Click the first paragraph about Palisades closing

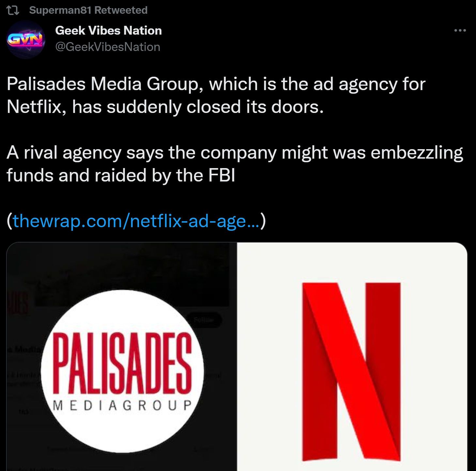coord(216,95)
